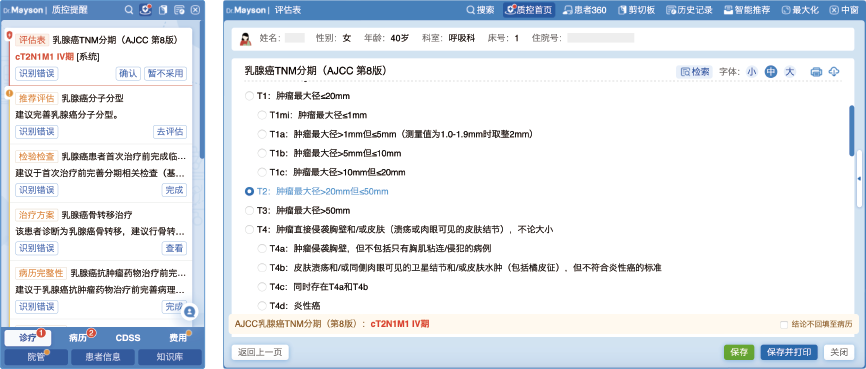Image resolution: width=866 pixels, height=369 pixels.
Task: Select T1: 肿瘤最大径≤20mm radio
Action: pos(249,96)
